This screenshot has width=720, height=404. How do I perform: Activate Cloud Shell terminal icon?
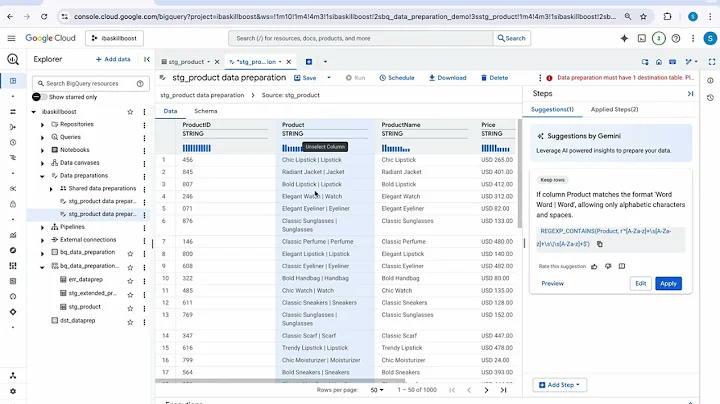click(x=641, y=39)
